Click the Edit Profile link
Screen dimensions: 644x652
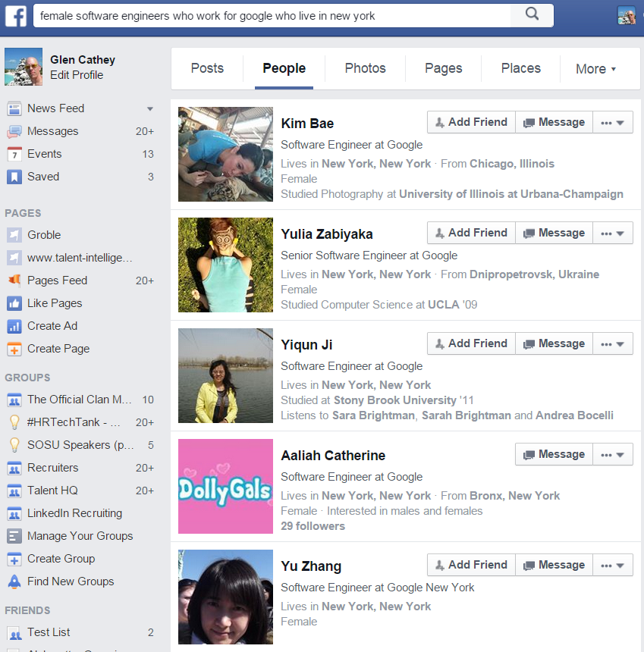click(x=77, y=75)
